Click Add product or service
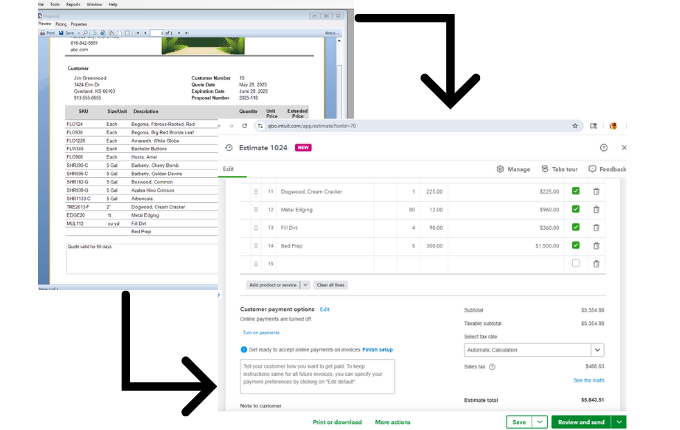The height and width of the screenshot is (430, 680). 273,285
